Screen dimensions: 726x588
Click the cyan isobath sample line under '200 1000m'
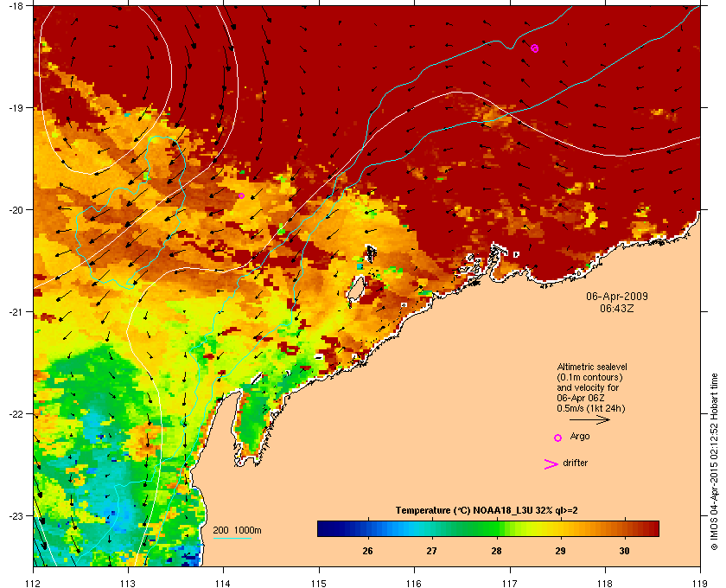(232, 538)
